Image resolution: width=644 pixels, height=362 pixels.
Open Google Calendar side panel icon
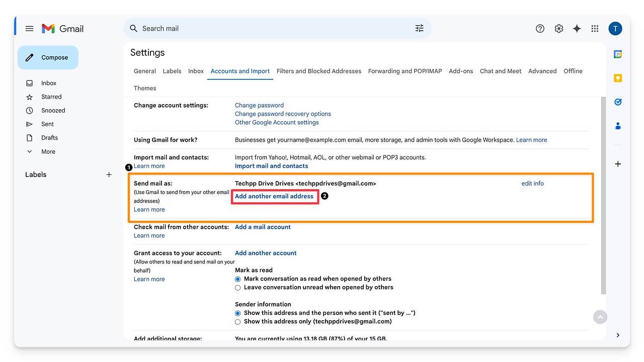click(x=618, y=54)
